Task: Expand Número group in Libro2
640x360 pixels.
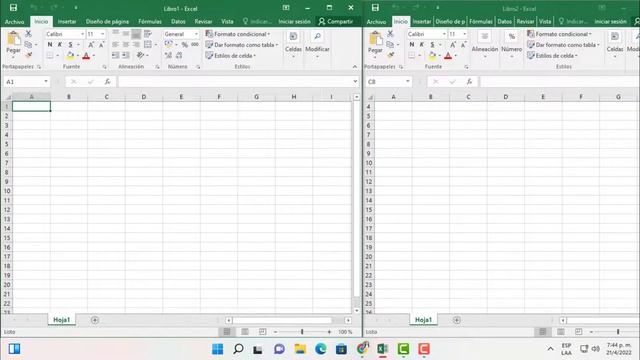Action: [x=511, y=44]
